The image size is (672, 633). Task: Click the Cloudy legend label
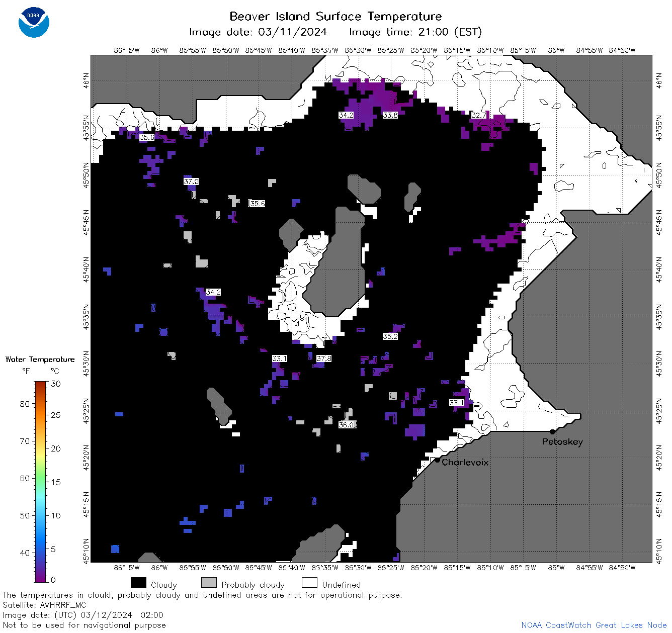pyautogui.click(x=164, y=585)
